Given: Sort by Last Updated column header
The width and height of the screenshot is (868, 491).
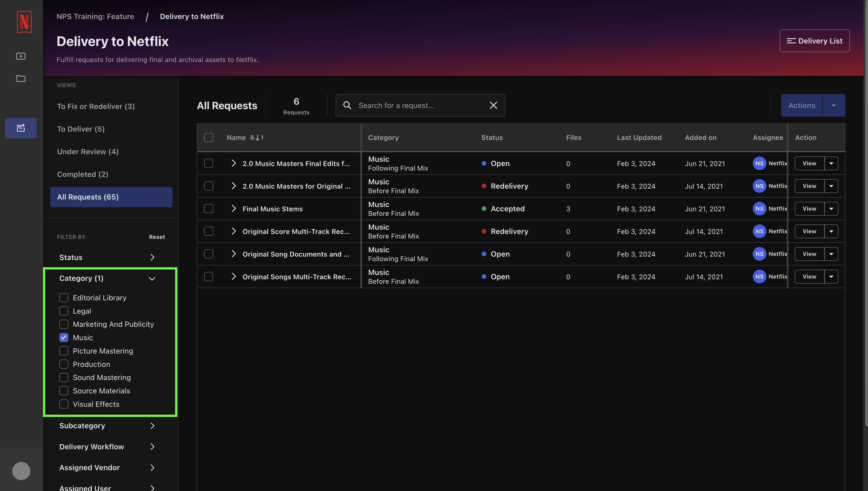Looking at the screenshot, I should pos(639,138).
